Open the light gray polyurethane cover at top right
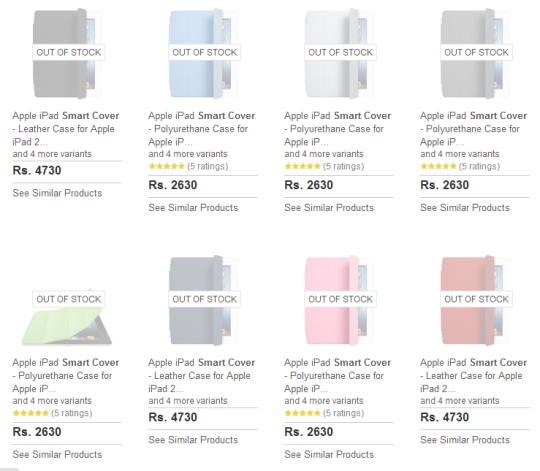 click(x=476, y=53)
